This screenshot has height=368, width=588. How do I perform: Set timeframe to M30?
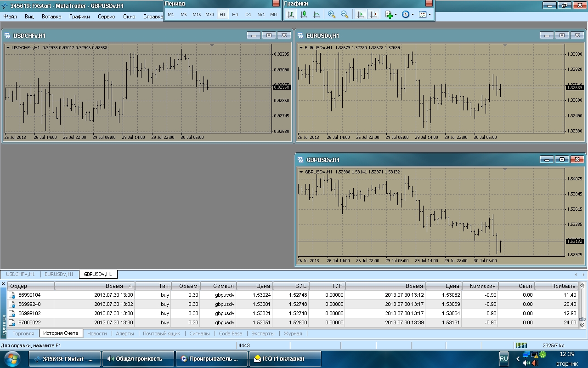[209, 14]
